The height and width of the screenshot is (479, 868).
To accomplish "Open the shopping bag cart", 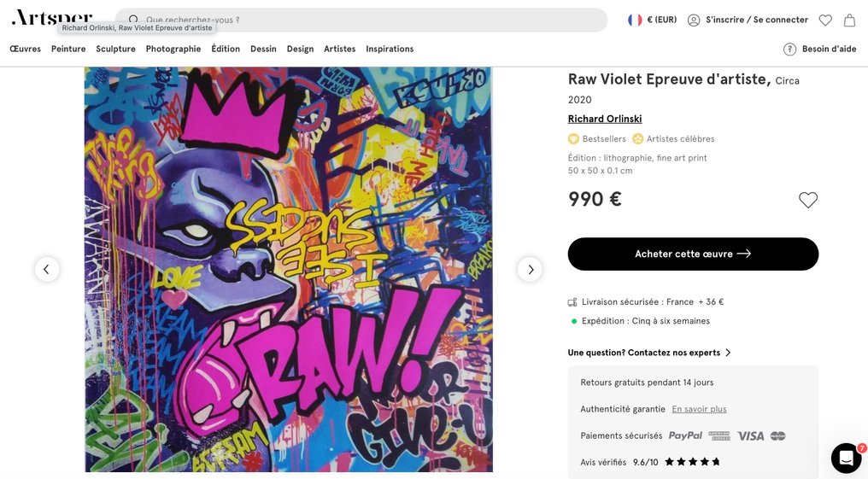I will [x=849, y=20].
